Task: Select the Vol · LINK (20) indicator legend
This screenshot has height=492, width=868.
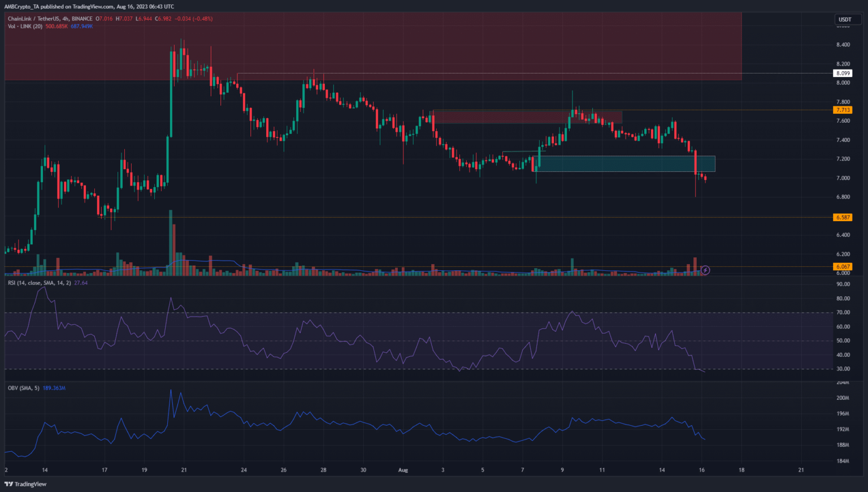Action: [25, 27]
